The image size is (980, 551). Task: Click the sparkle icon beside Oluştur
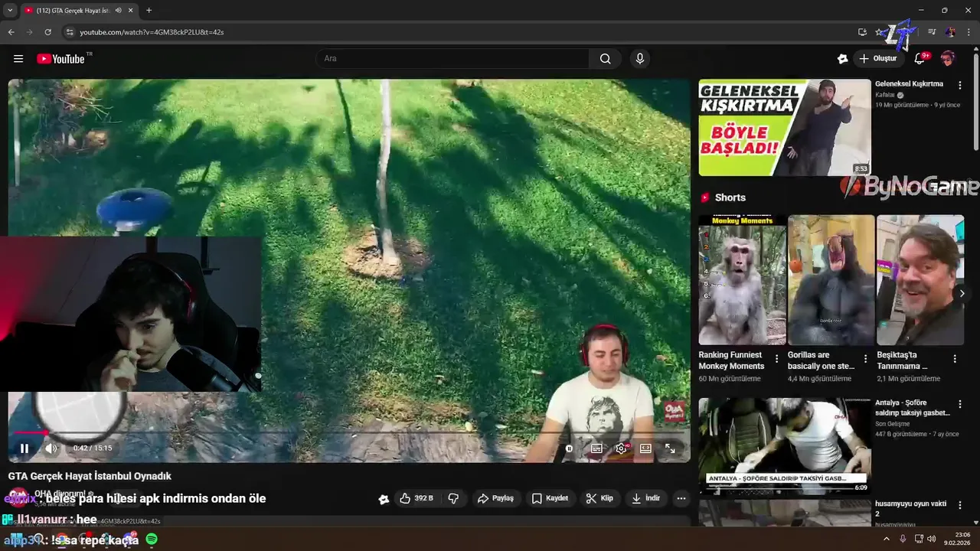842,59
